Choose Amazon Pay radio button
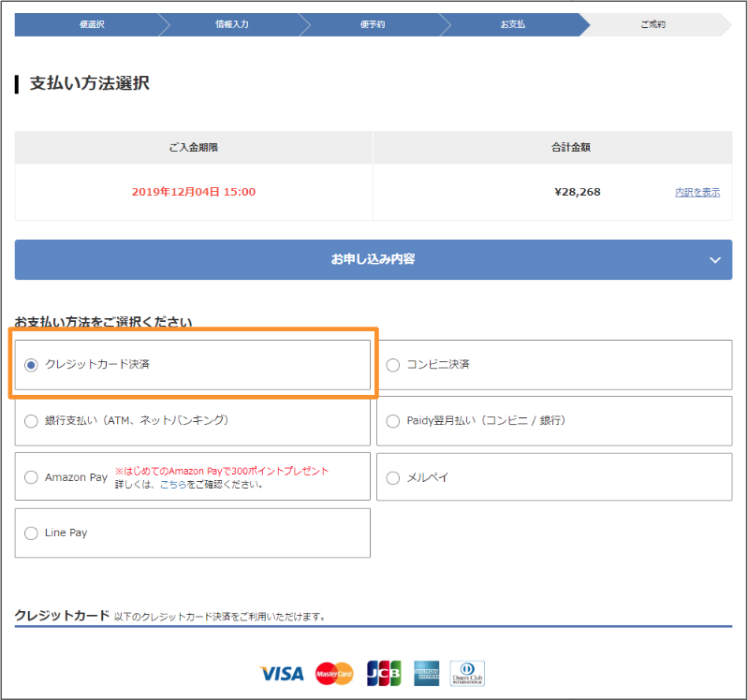 click(x=31, y=477)
